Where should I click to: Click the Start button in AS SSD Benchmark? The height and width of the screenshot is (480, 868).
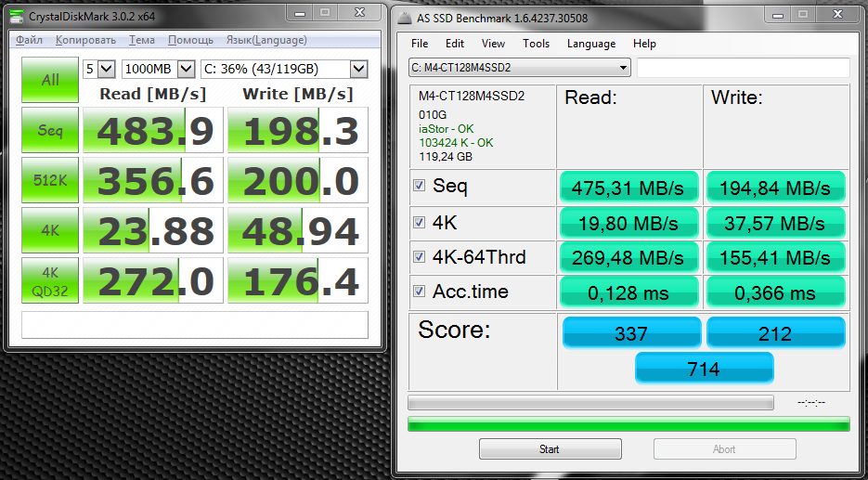pyautogui.click(x=551, y=449)
